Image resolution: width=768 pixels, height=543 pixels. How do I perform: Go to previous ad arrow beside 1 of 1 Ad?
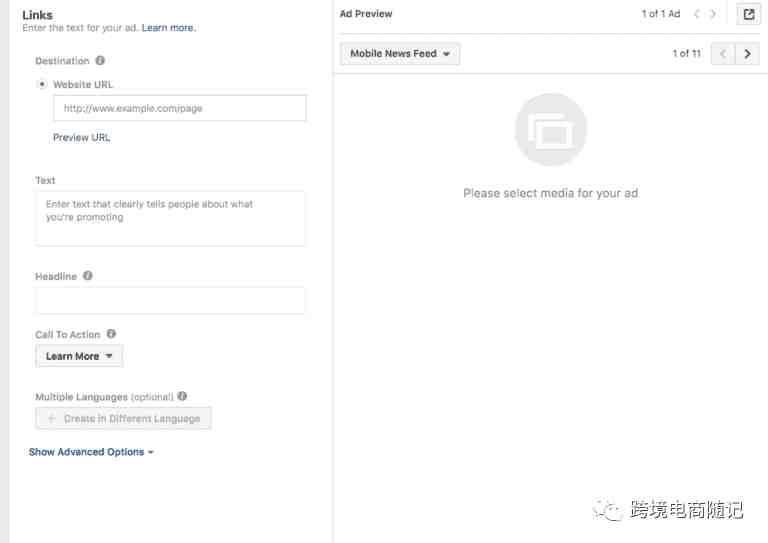(x=696, y=14)
